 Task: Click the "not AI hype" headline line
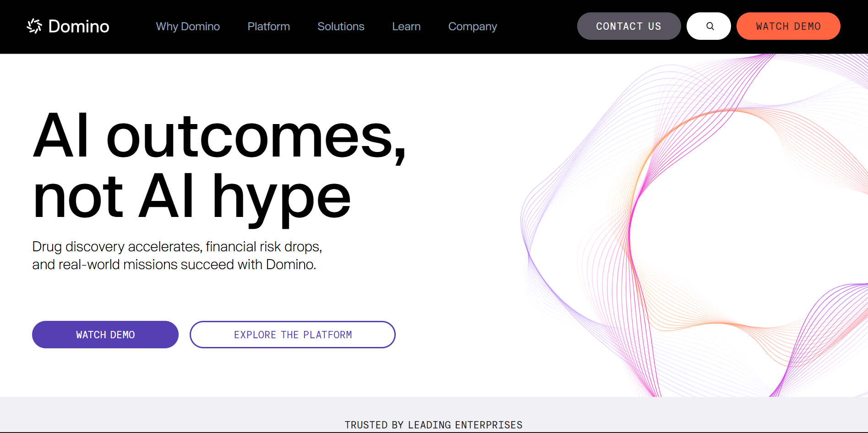point(191,198)
